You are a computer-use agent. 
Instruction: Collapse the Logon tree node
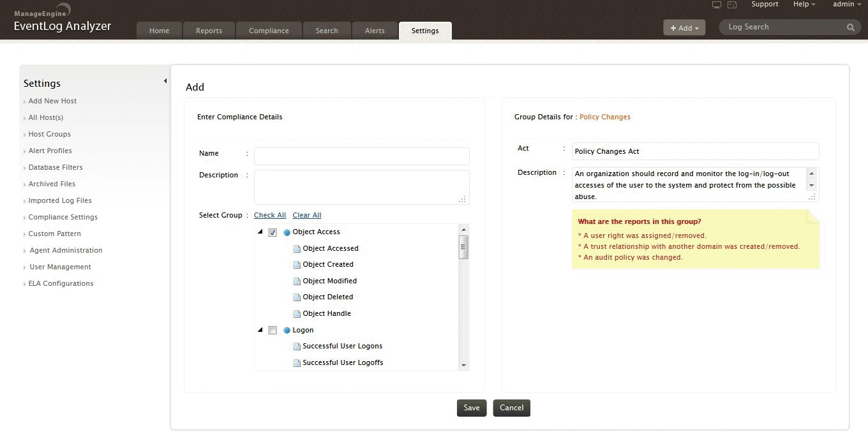[260, 330]
